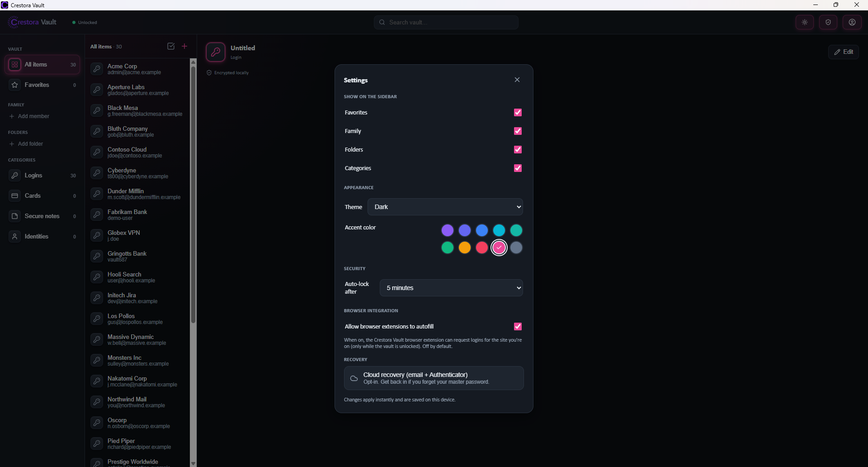Screen dimensions: 868x467
Task: Click the Encrypted locally shield icon
Action: pyautogui.click(x=209, y=72)
